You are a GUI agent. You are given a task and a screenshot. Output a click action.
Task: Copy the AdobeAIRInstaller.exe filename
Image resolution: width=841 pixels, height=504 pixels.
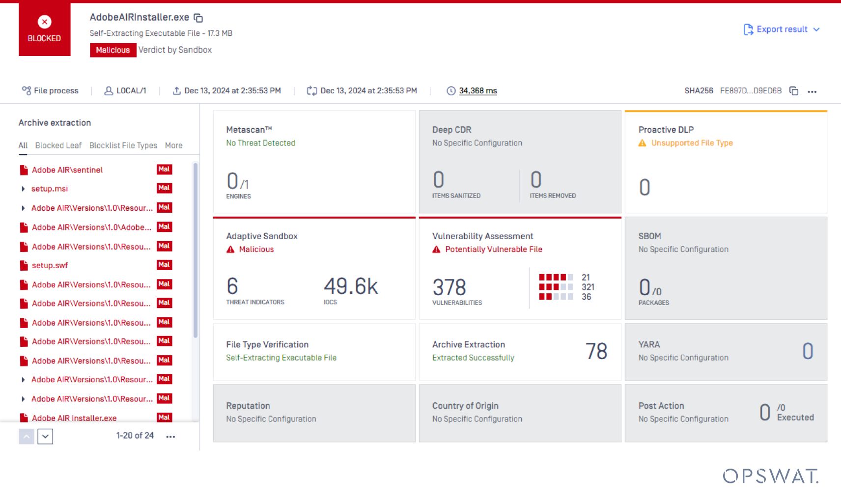198,18
